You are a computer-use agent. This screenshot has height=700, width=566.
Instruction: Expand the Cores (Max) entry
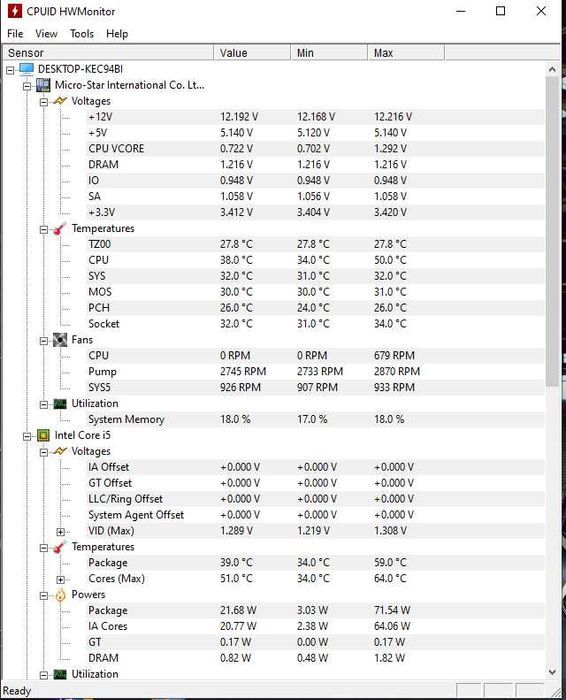[x=60, y=579]
